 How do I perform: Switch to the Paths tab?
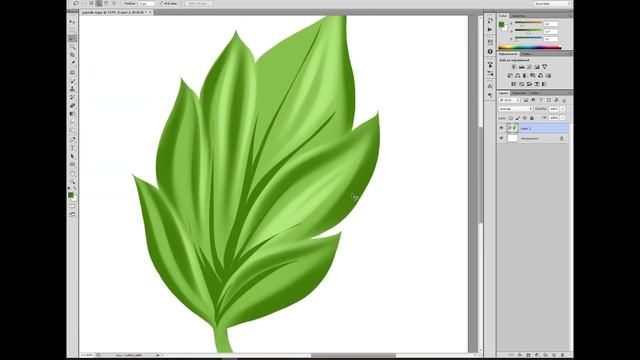(534, 93)
